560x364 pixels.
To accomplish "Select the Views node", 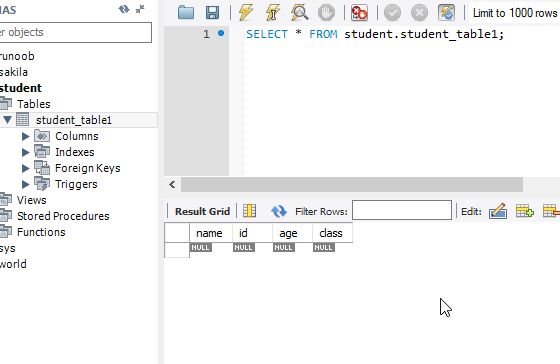I will point(31,200).
